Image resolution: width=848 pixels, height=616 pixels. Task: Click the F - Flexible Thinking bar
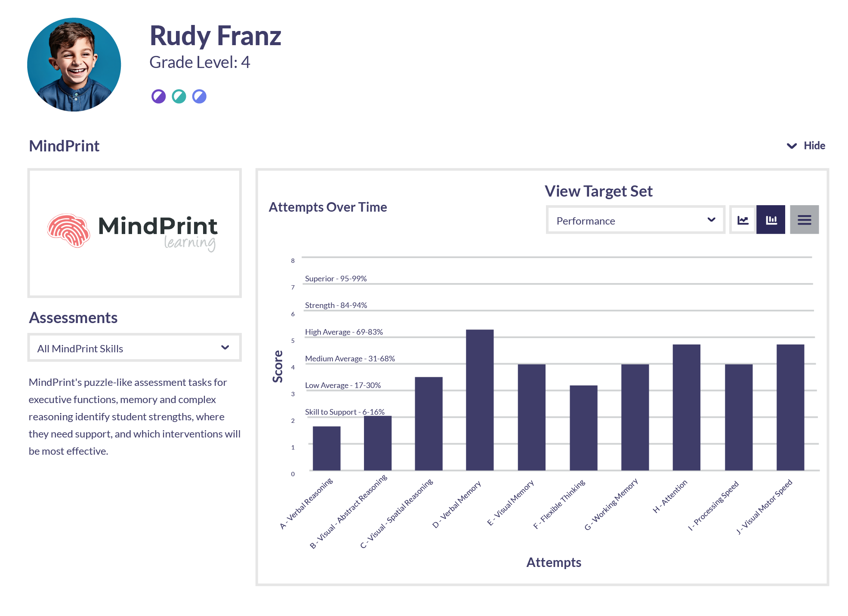(x=583, y=428)
